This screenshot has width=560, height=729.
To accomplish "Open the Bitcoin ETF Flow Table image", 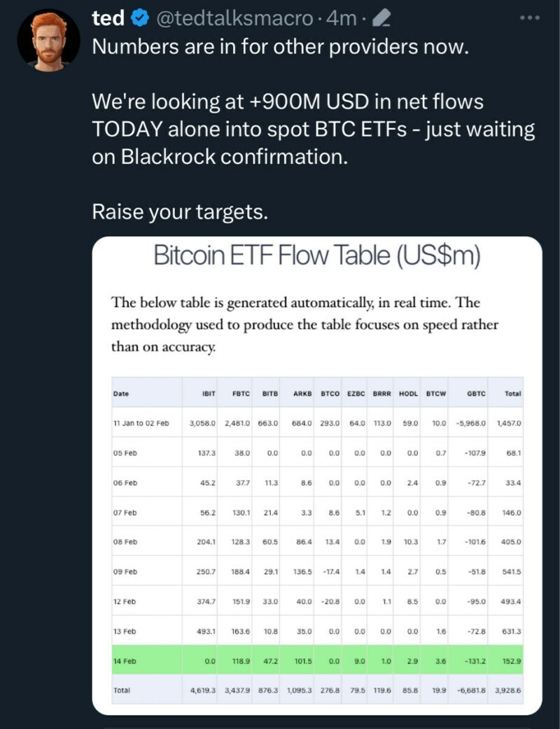I will click(x=317, y=476).
